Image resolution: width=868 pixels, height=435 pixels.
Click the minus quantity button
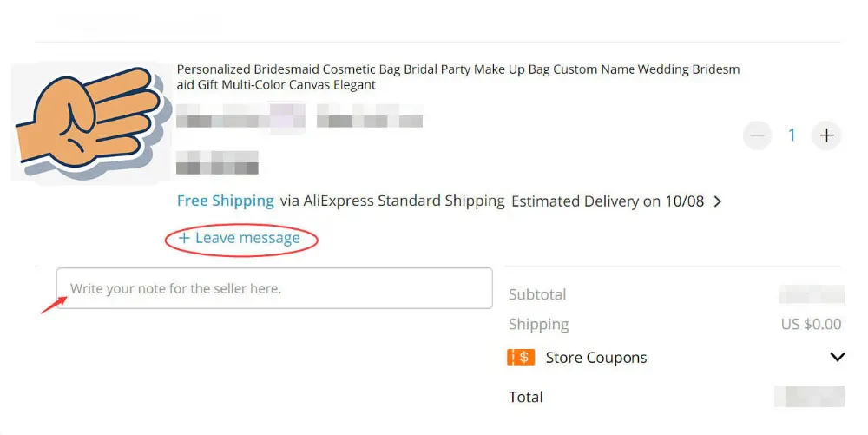758,135
